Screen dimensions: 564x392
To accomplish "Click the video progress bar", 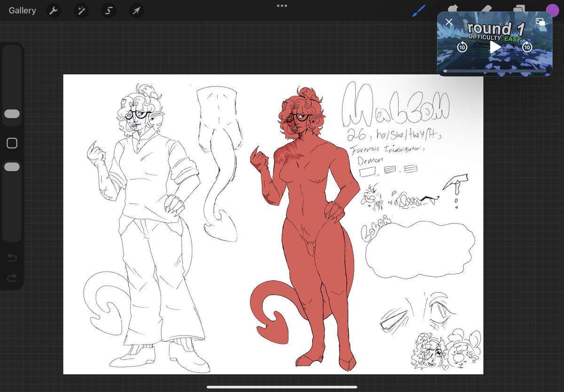I will 494,71.
